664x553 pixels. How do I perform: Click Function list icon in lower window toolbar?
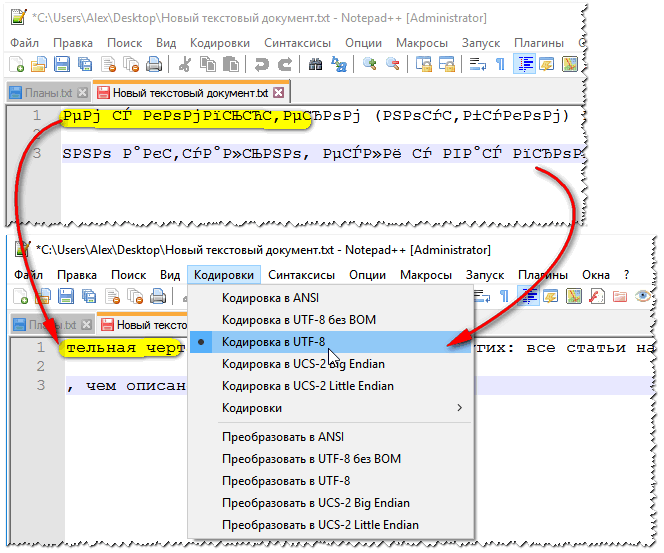click(596, 296)
